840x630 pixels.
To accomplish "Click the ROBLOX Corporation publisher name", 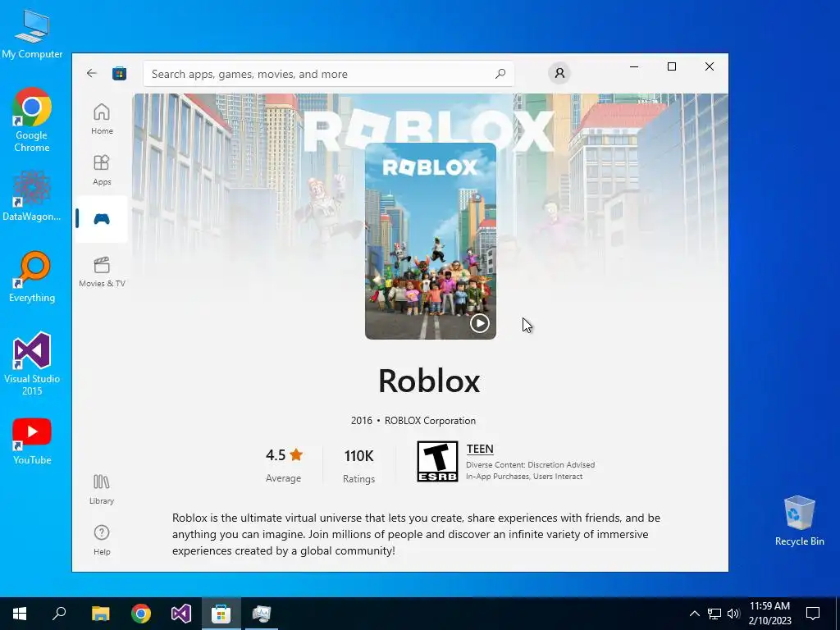I will click(x=430, y=421).
